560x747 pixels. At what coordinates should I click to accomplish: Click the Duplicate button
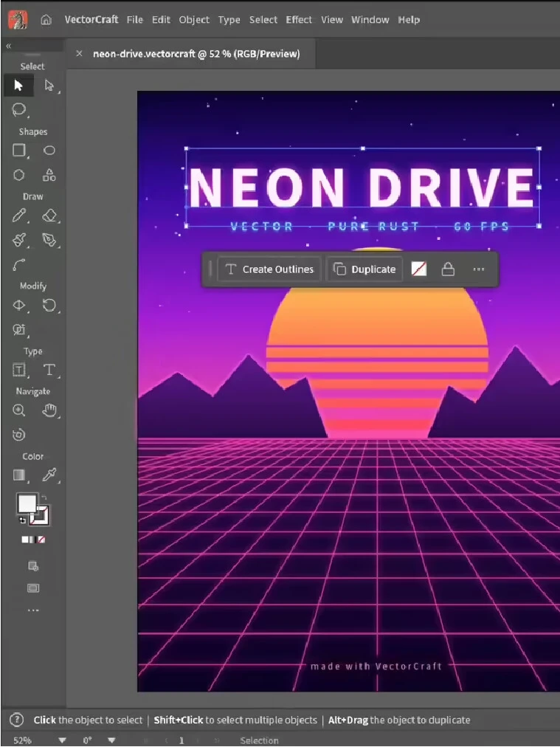point(364,269)
